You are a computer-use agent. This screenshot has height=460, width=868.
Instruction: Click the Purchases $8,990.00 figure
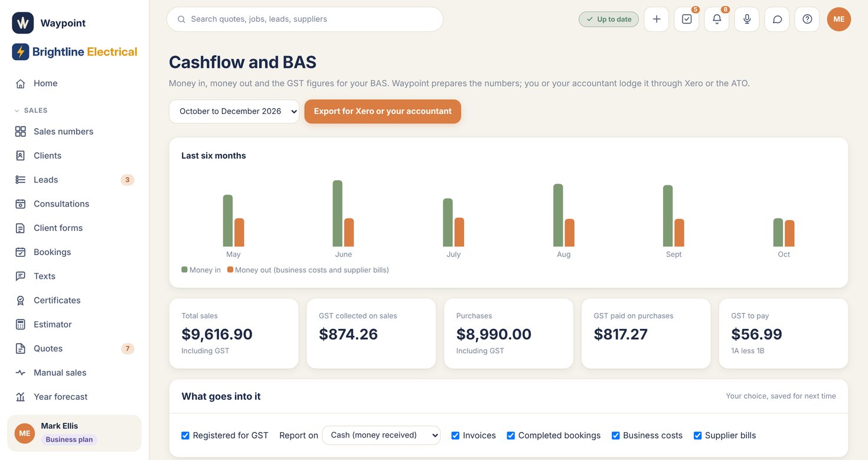[x=494, y=334]
